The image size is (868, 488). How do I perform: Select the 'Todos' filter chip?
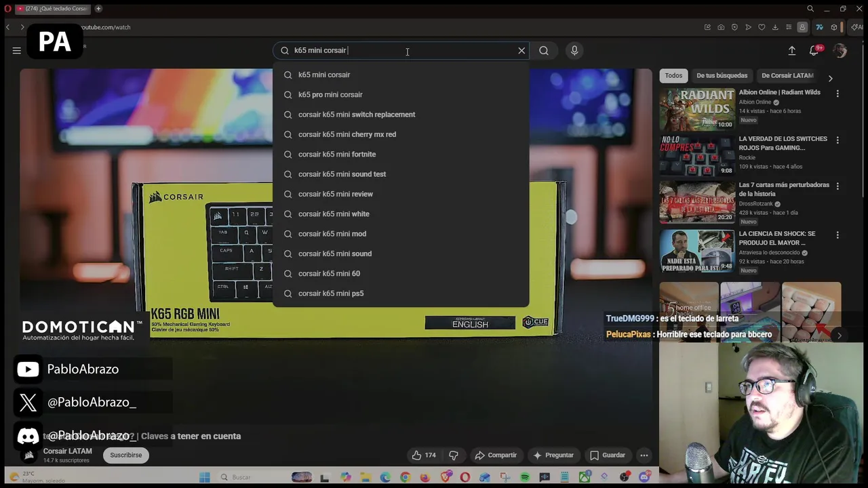coord(673,75)
